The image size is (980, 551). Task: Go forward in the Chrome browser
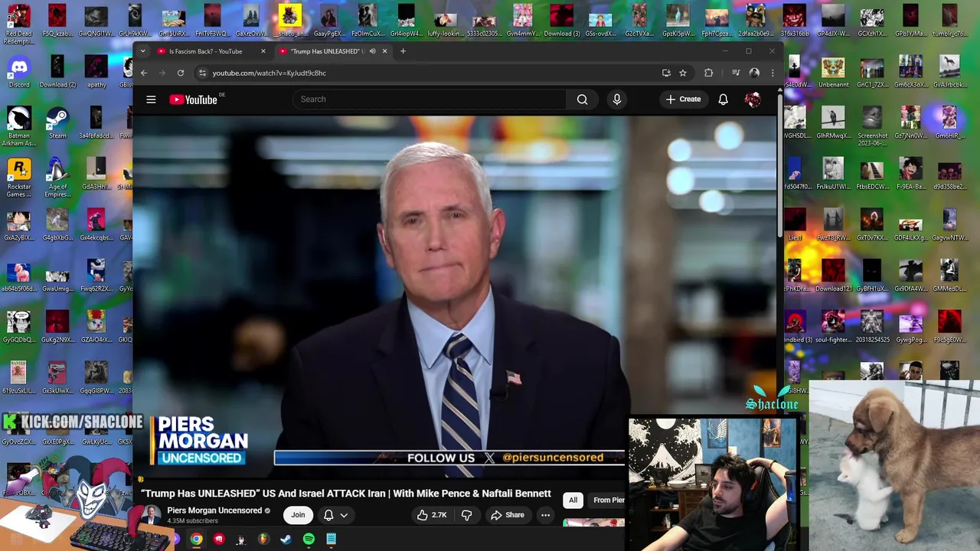pos(162,73)
